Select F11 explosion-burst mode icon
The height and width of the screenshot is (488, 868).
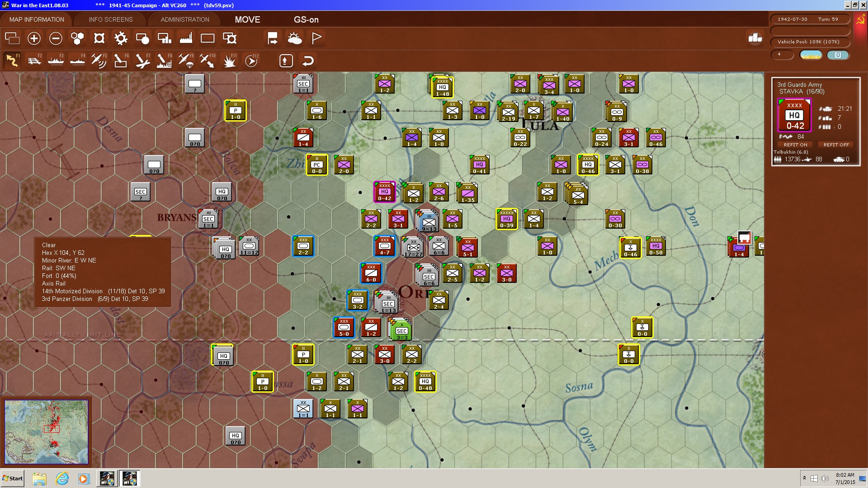230,60
